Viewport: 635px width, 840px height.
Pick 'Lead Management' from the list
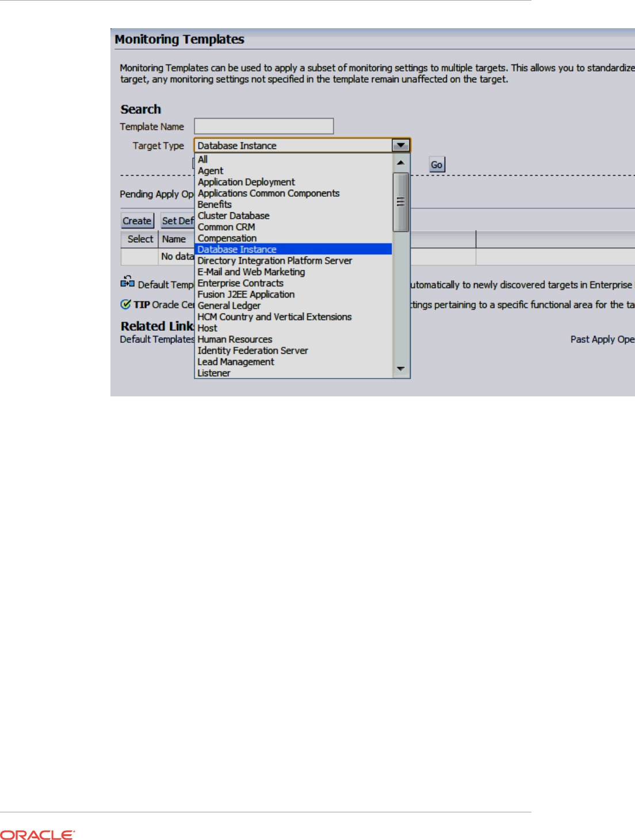click(x=294, y=362)
